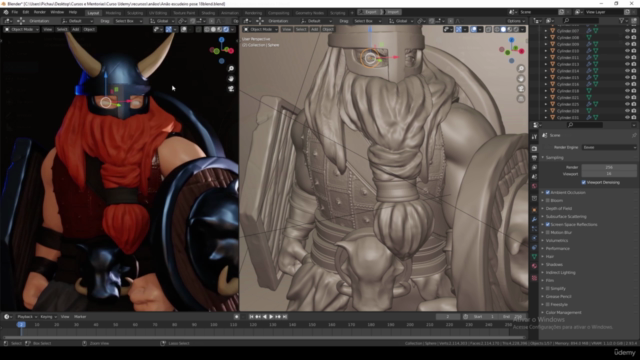Viewport: 640px width, 360px height.
Task: Open the Texture properties tab icon
Action: pyautogui.click(x=534, y=278)
